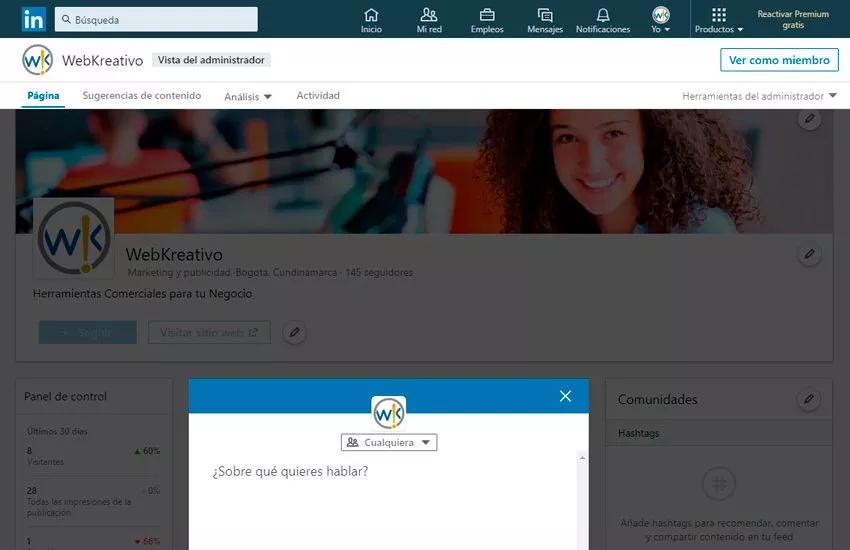Expand the Análisis dropdown tab
The image size is (850, 550).
pyautogui.click(x=248, y=96)
